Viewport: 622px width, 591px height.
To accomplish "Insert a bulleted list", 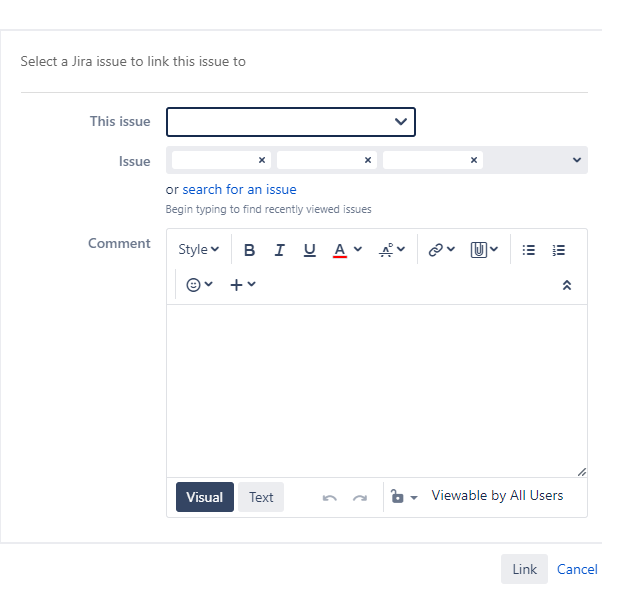I will [528, 250].
